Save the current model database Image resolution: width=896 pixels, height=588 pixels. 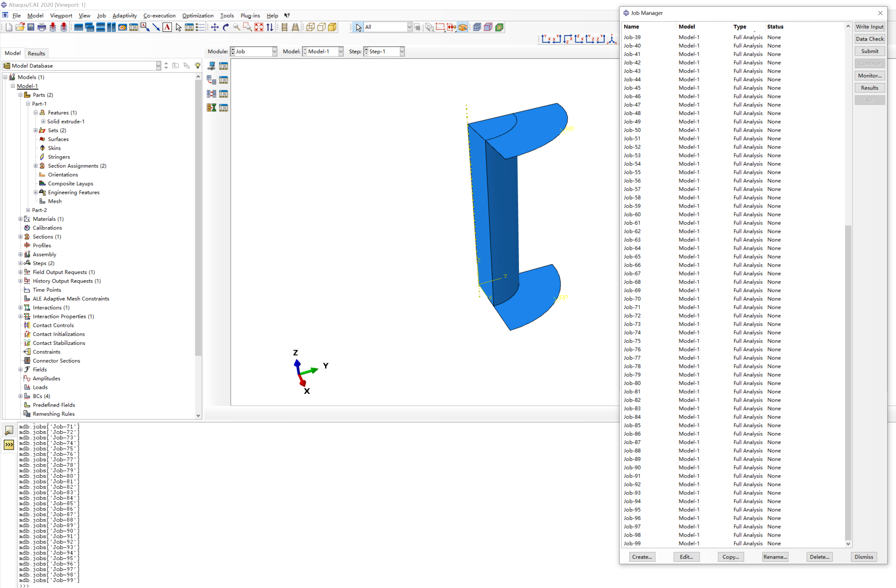pyautogui.click(x=30, y=27)
